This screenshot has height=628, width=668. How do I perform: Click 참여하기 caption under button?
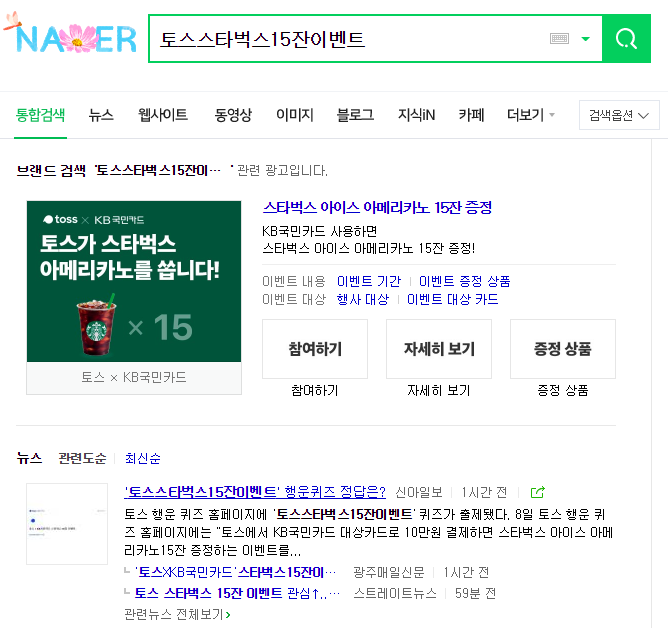pyautogui.click(x=315, y=390)
